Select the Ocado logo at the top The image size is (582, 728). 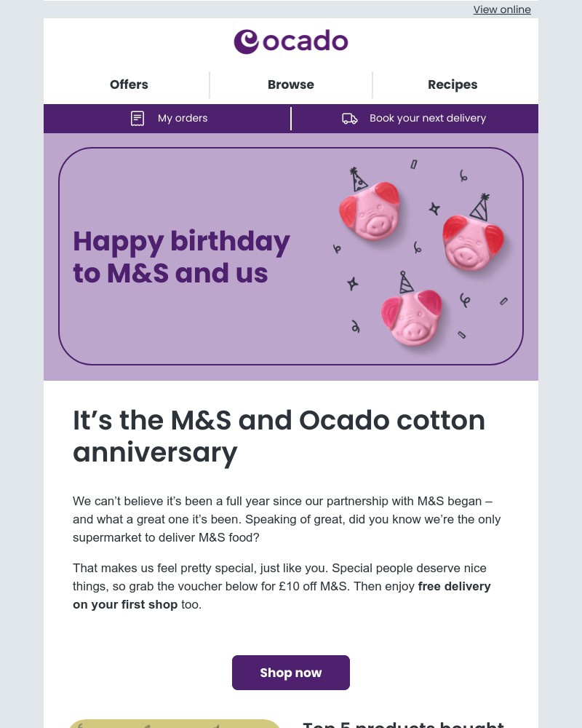click(291, 41)
